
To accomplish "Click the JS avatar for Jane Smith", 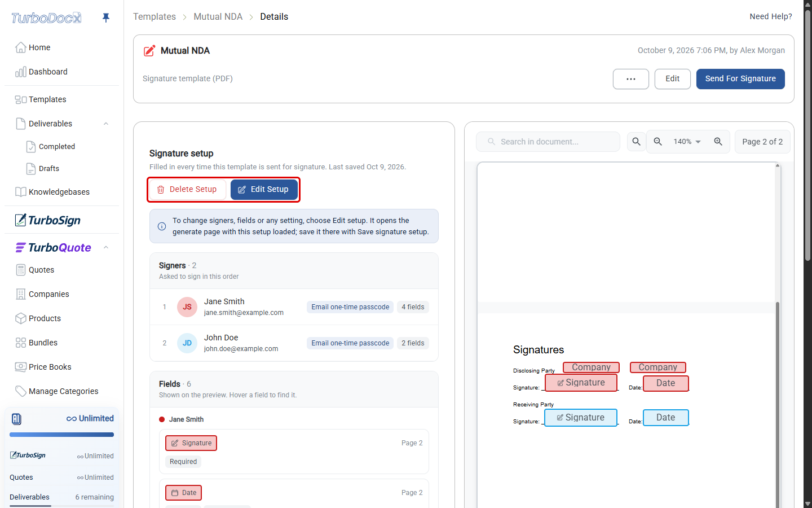I will click(187, 307).
